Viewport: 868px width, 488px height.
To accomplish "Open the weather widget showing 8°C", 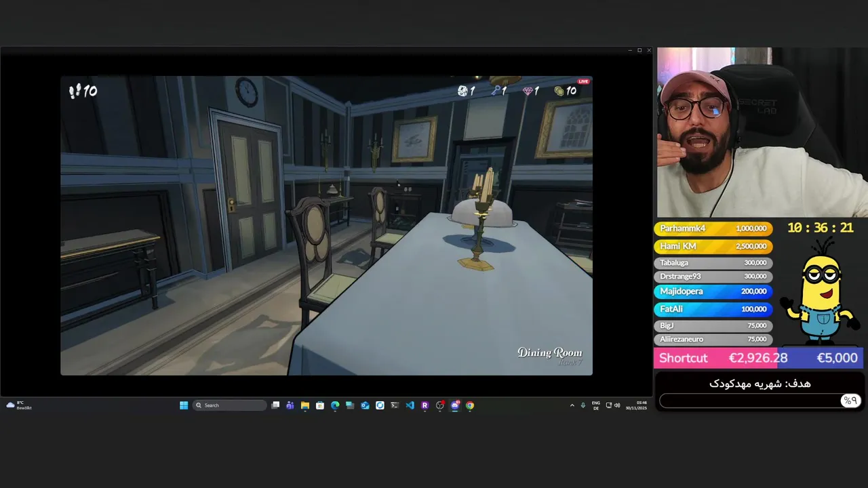I will point(18,405).
